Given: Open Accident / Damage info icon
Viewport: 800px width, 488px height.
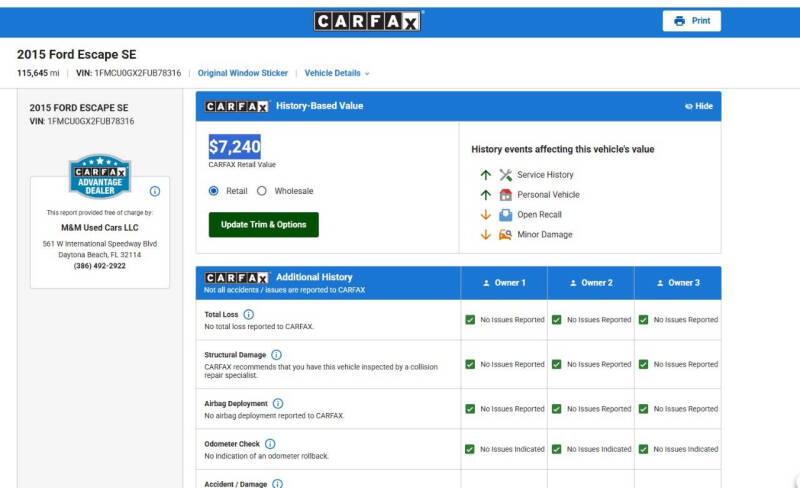Looking at the screenshot, I should (277, 484).
